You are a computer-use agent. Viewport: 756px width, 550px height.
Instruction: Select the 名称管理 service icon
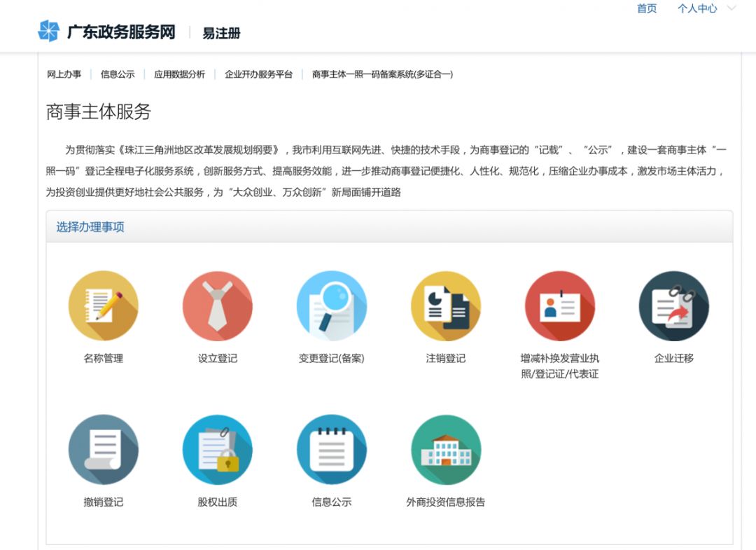pos(103,306)
